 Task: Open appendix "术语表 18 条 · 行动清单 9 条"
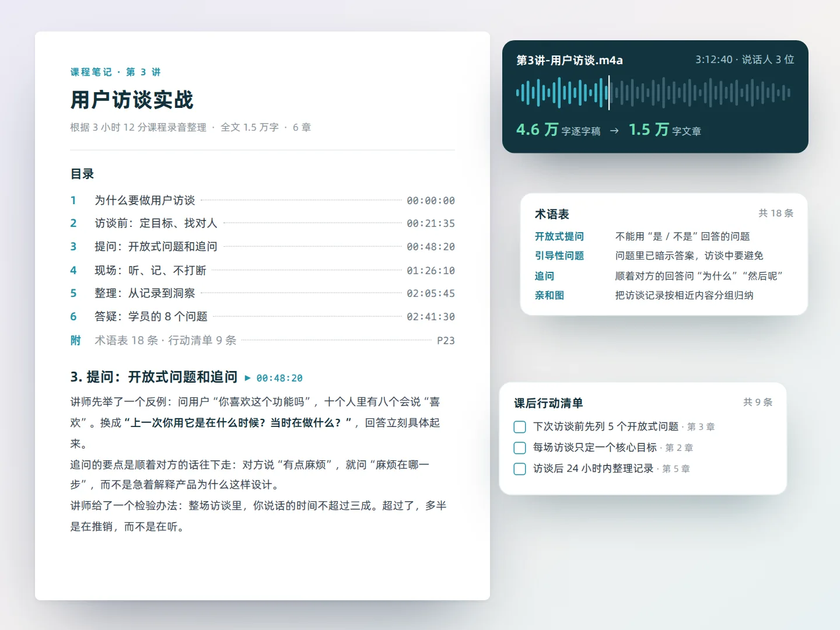coord(262,340)
